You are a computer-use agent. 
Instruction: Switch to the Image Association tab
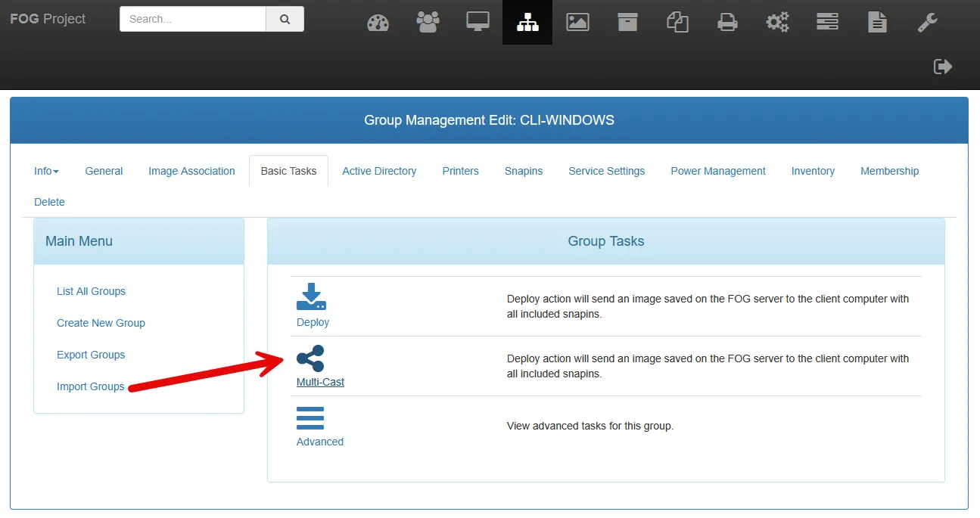(x=191, y=171)
